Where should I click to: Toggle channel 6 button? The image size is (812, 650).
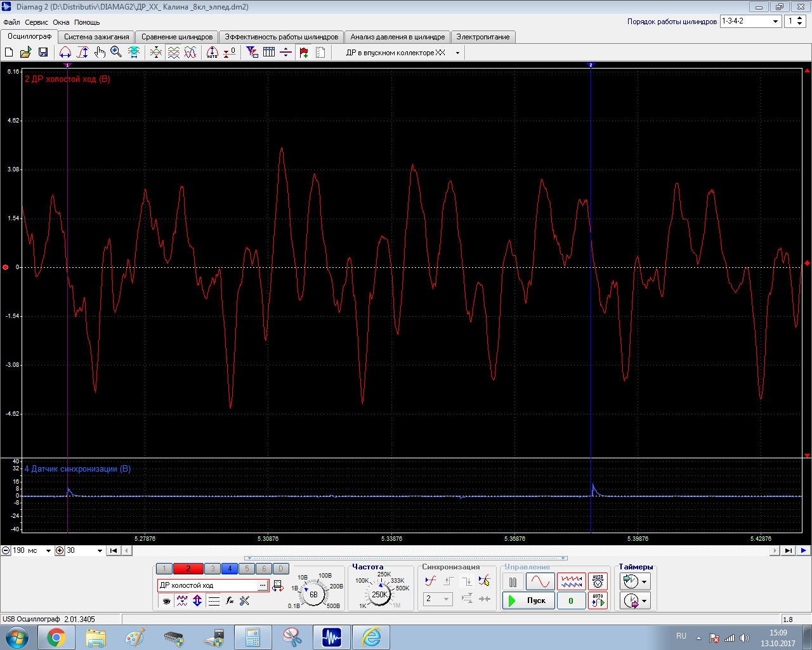coord(264,569)
